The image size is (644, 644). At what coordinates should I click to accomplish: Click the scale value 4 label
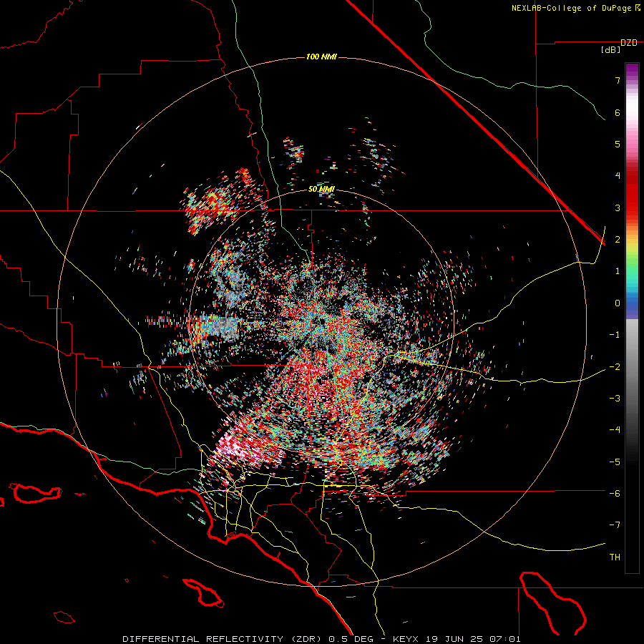[618, 176]
